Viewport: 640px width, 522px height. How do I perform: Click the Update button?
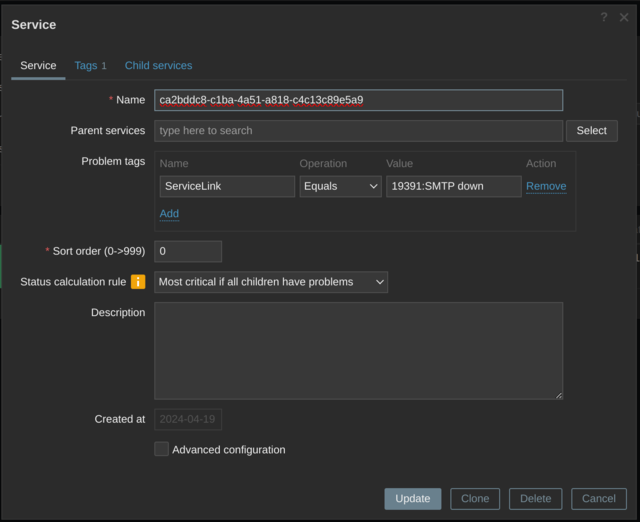click(413, 499)
